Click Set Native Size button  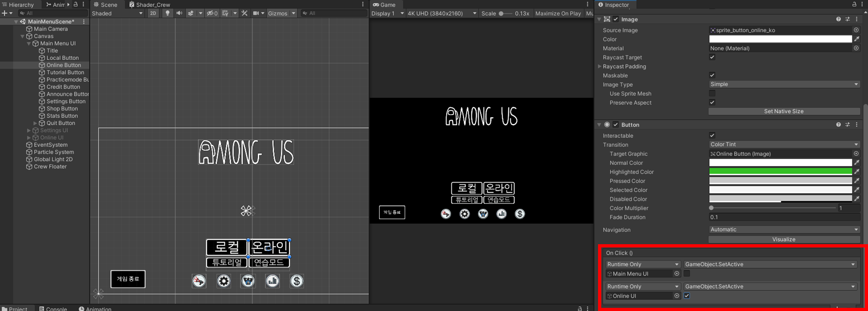[x=784, y=111]
